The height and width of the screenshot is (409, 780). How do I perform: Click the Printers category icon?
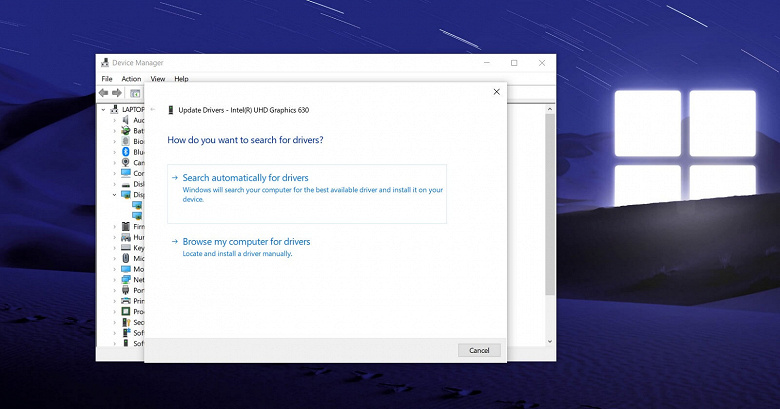click(126, 301)
